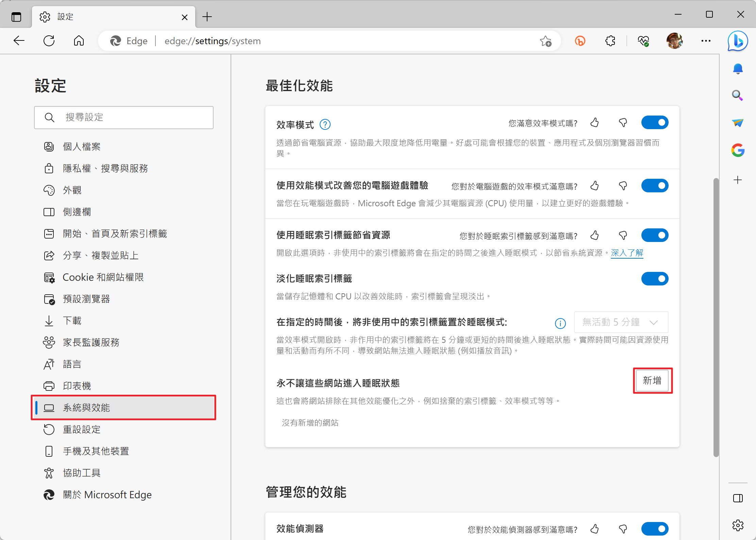Add this page to favorites star icon
This screenshot has height=540, width=756.
pos(545,41)
